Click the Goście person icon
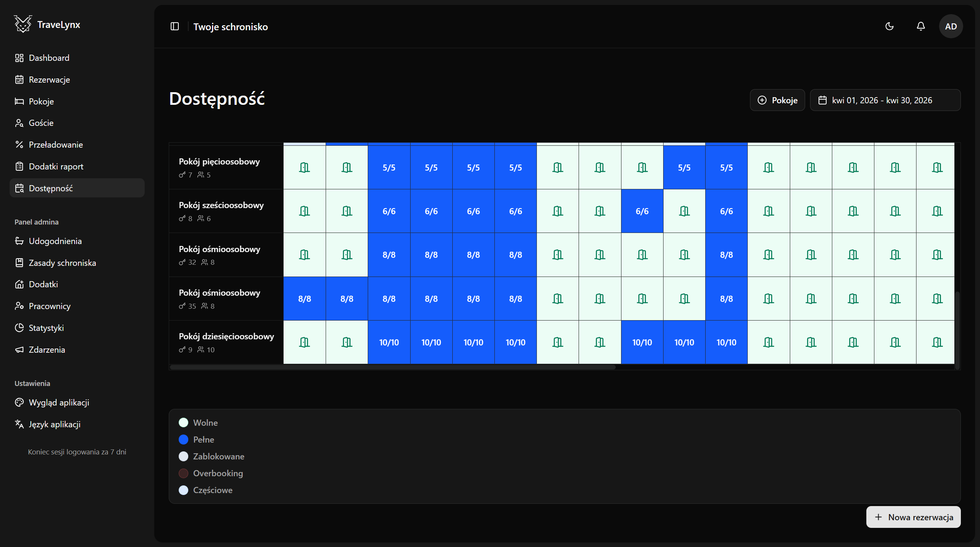Image resolution: width=980 pixels, height=547 pixels. pyautogui.click(x=19, y=123)
